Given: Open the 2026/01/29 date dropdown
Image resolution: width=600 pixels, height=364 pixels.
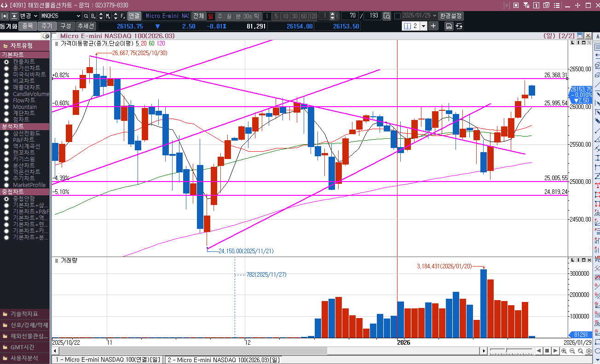Looking at the screenshot, I should 435,16.
